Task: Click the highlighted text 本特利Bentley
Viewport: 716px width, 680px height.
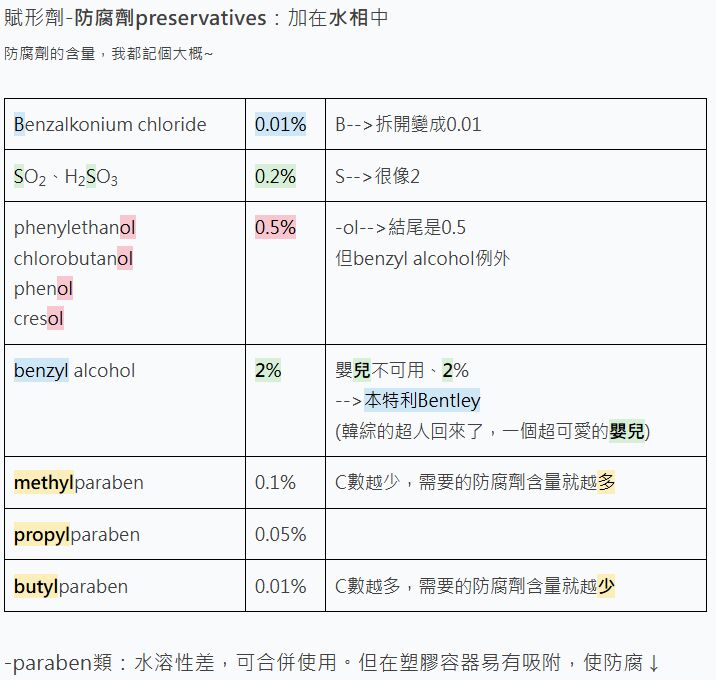Action: click(x=422, y=401)
